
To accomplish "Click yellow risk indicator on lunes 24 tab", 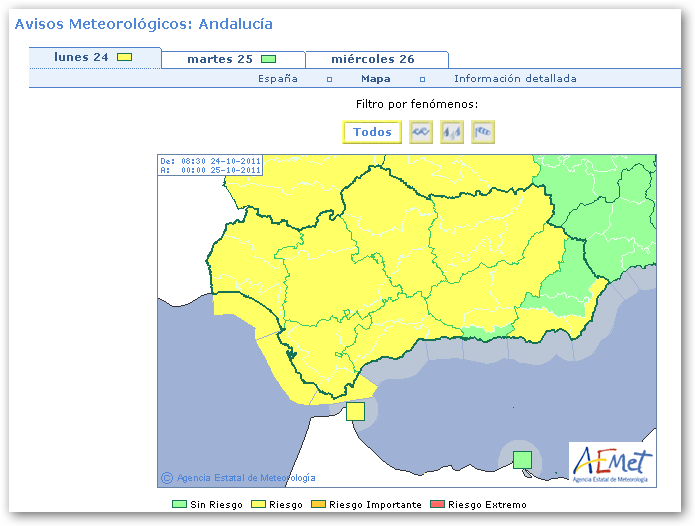I will pyautogui.click(x=125, y=58).
